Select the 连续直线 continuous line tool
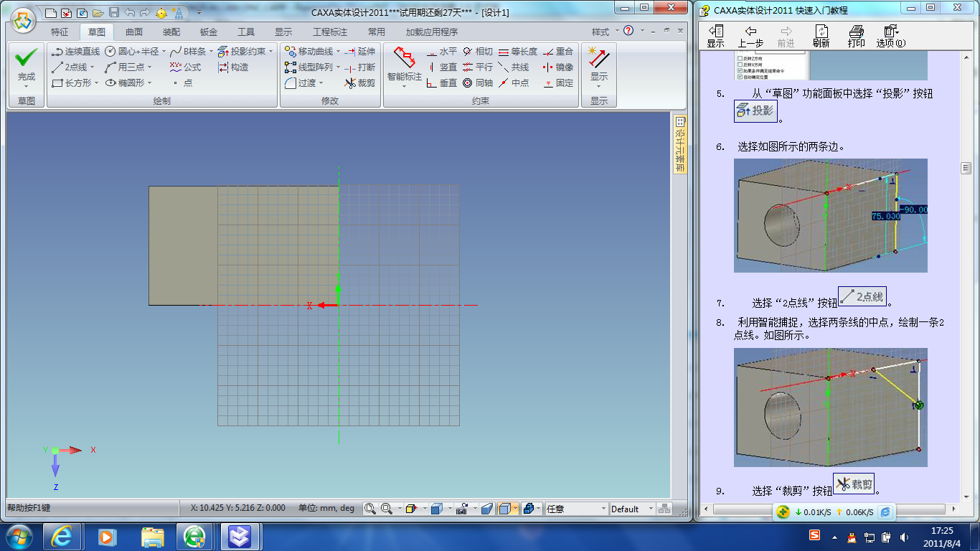980x551 pixels. point(75,52)
